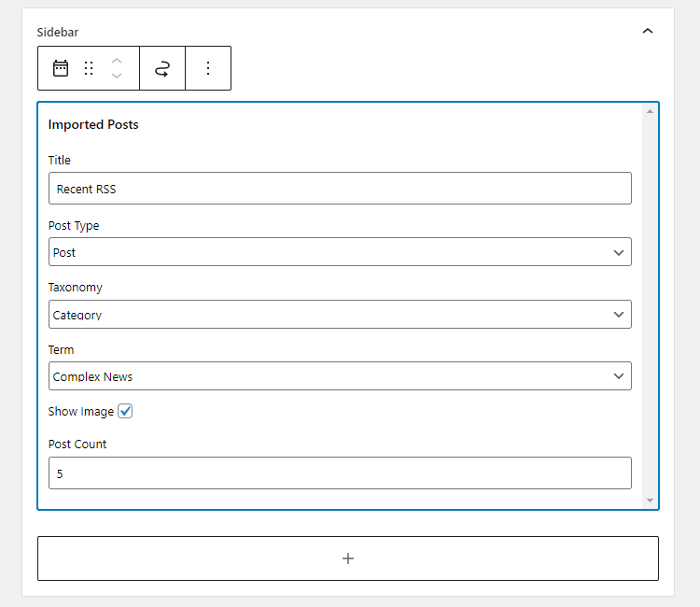Click the scrollbar up arrow in the widget
Image resolution: width=700 pixels, height=607 pixels.
click(650, 111)
